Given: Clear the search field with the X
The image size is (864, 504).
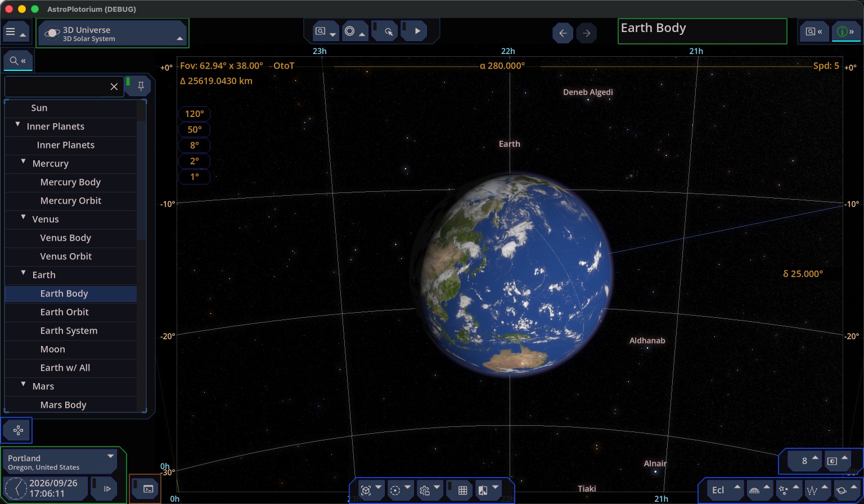Looking at the screenshot, I should click(x=114, y=87).
